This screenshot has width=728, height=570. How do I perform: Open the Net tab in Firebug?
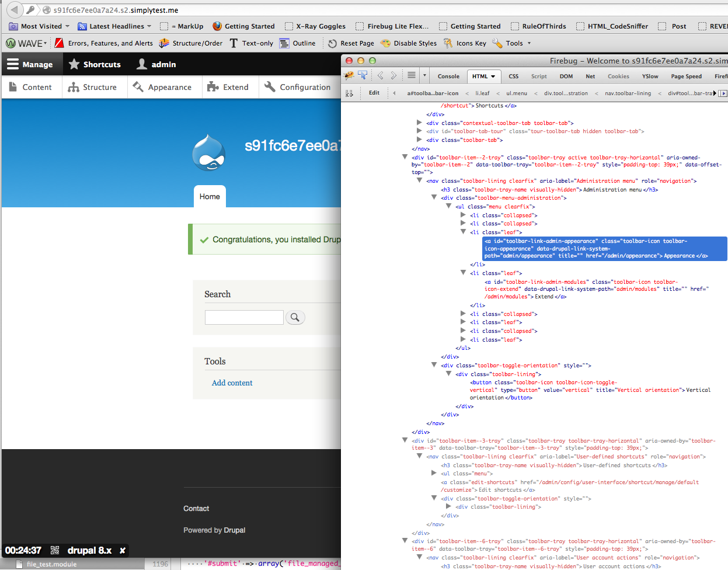[x=590, y=77]
